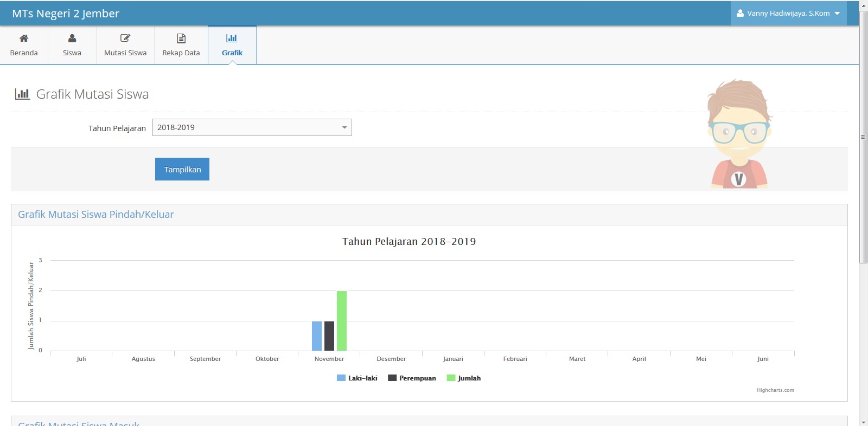Click the November axis label

tap(329, 359)
